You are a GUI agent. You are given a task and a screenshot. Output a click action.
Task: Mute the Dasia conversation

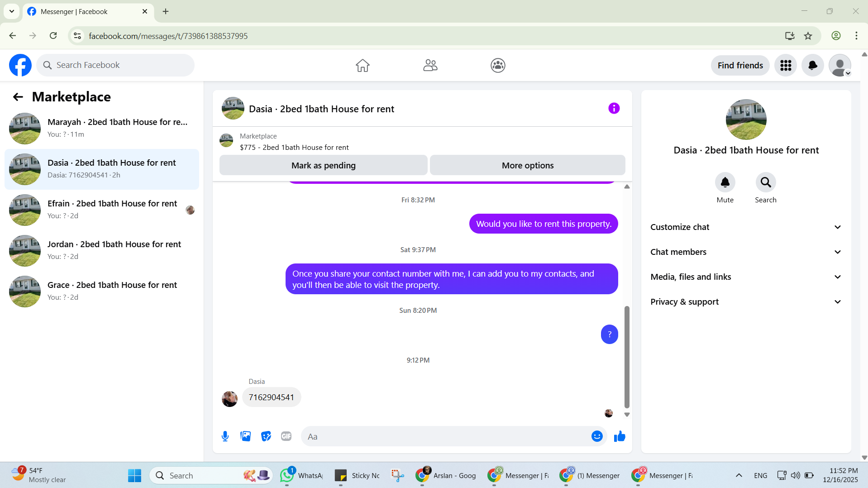click(725, 182)
